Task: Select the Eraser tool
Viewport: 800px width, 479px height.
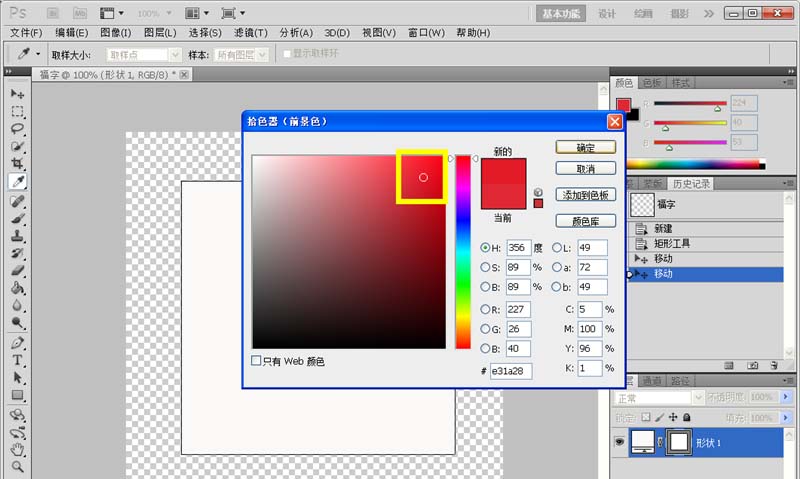Action: [x=17, y=270]
